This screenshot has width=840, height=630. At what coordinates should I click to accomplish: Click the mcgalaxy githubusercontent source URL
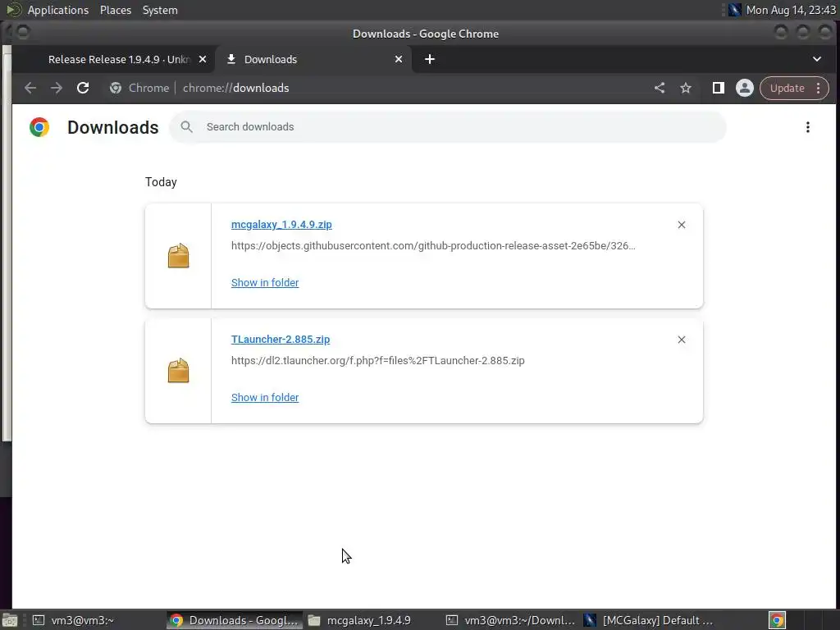click(433, 246)
